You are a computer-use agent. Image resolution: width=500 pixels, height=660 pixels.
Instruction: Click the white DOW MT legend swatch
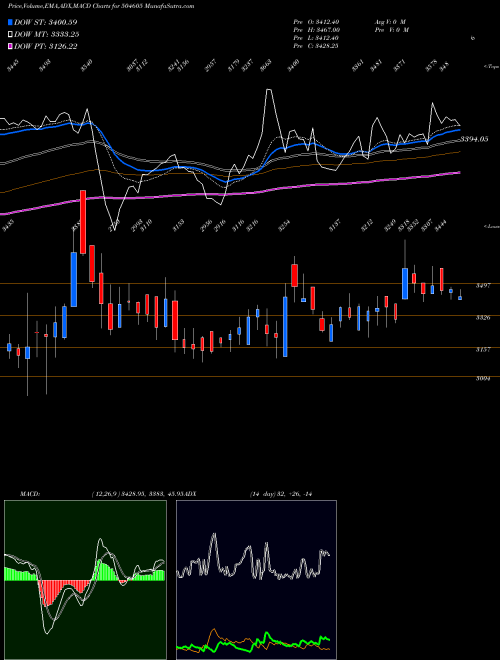click(10, 35)
